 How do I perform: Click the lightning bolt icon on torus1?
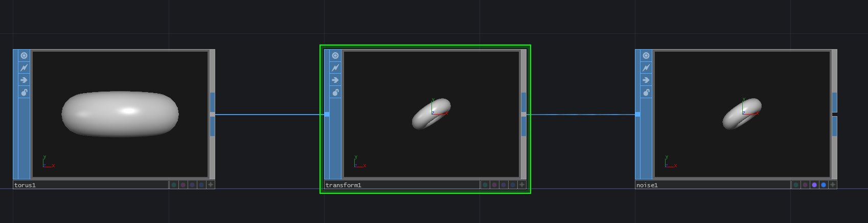point(24,68)
